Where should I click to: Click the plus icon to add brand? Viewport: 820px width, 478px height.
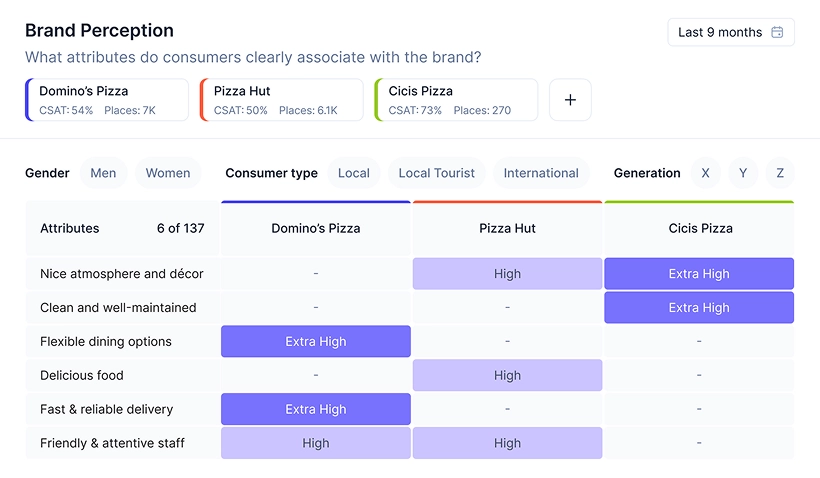pyautogui.click(x=570, y=100)
